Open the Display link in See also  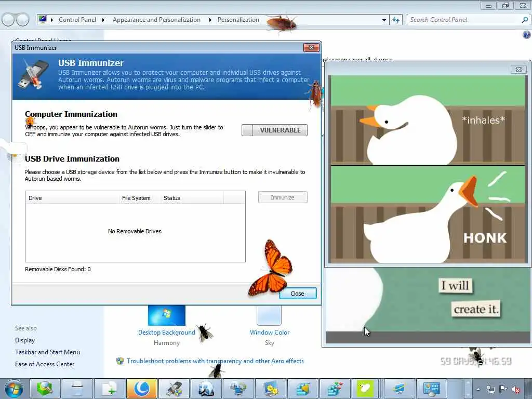click(x=25, y=340)
